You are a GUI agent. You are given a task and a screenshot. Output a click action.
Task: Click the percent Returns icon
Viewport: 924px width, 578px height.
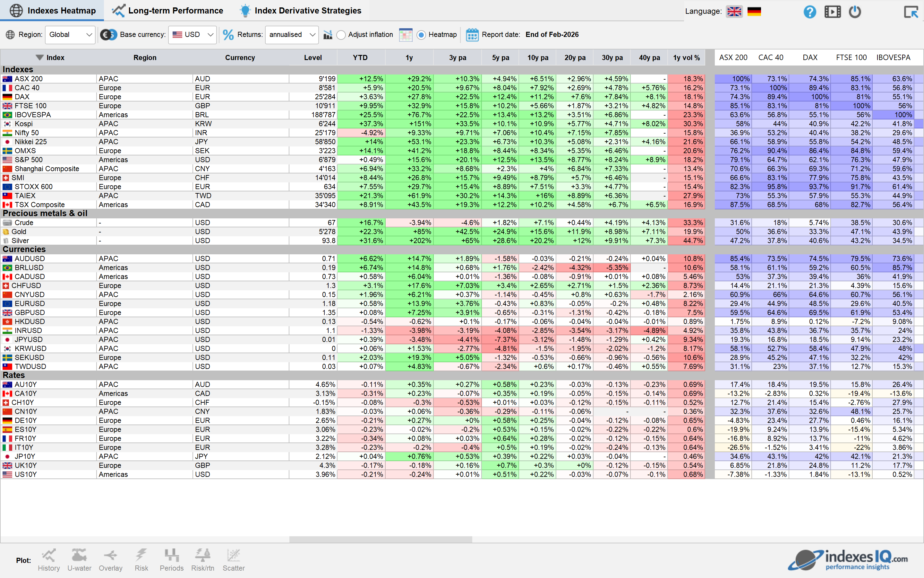pos(228,35)
